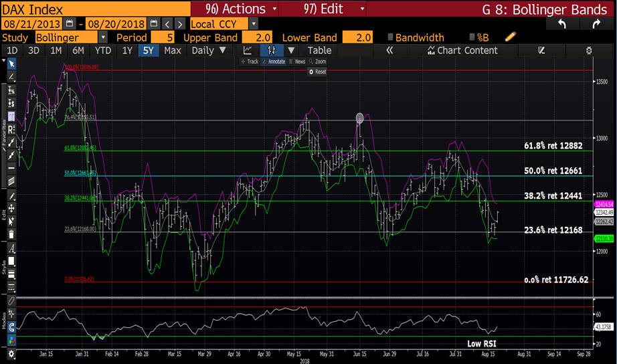
Task: Select the 5Y range tab
Action: [x=149, y=50]
